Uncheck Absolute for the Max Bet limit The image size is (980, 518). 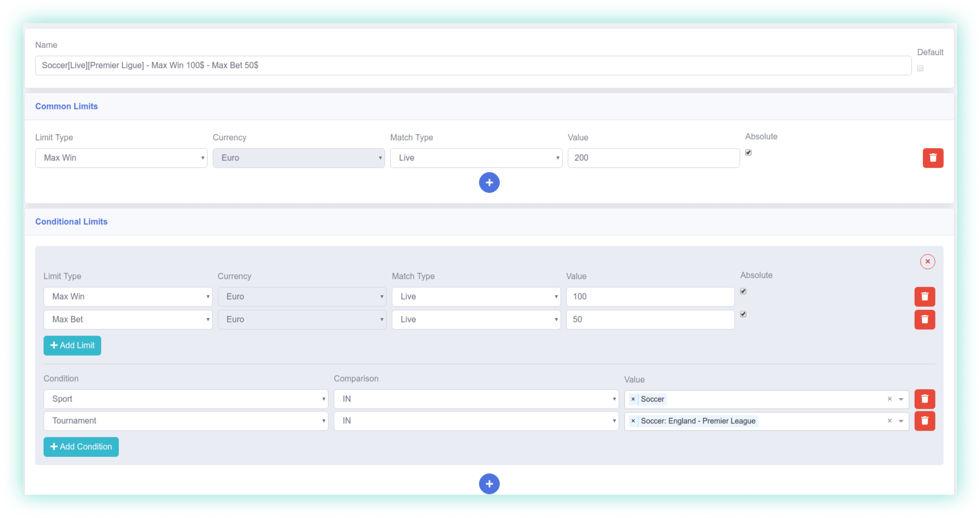743,314
